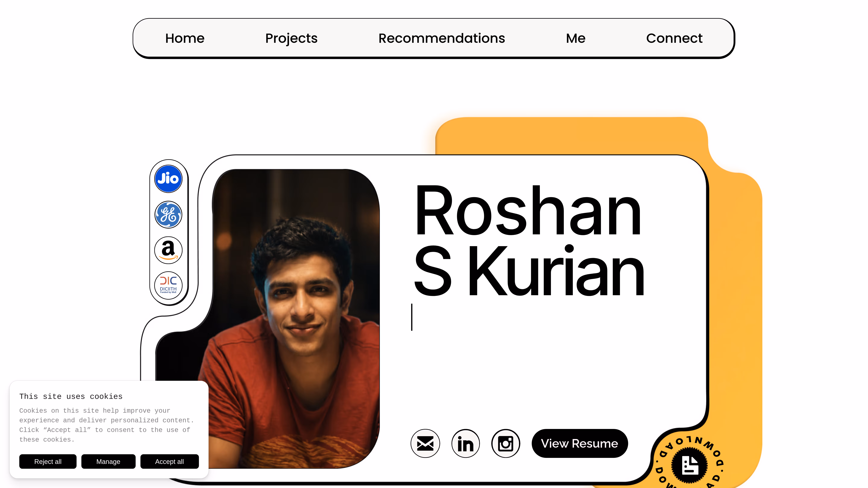Click the Jio company logo
This screenshot has width=868, height=488.
pyautogui.click(x=168, y=178)
